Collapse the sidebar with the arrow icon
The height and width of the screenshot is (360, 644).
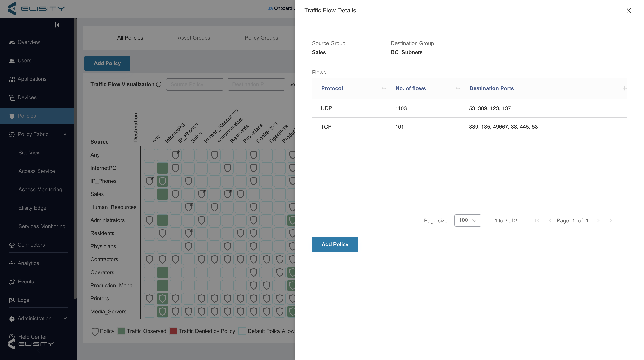tap(59, 25)
